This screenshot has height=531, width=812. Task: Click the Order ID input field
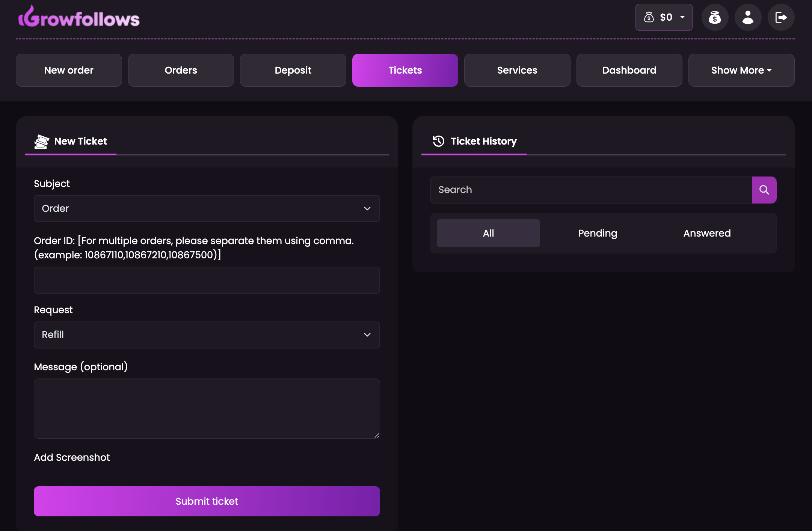[x=207, y=280]
